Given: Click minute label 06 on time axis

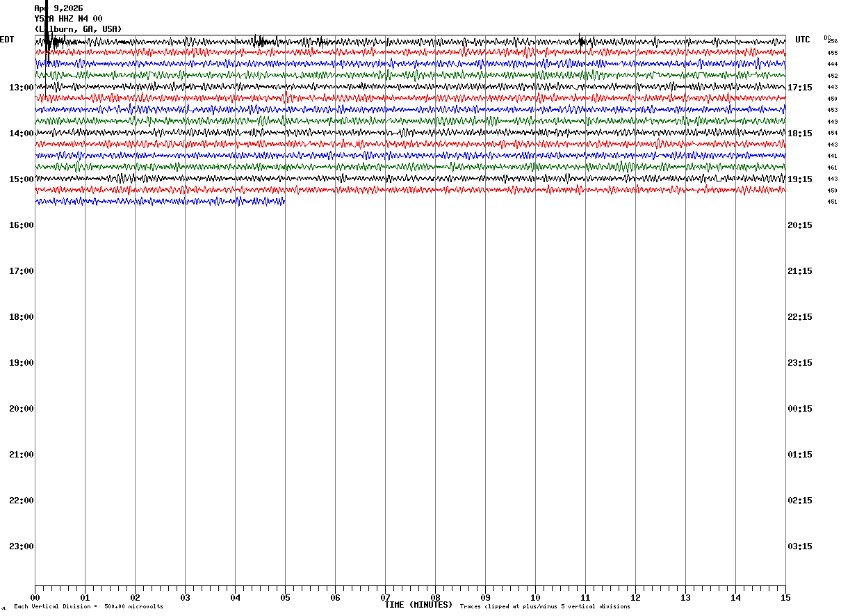Looking at the screenshot, I should click(335, 598).
